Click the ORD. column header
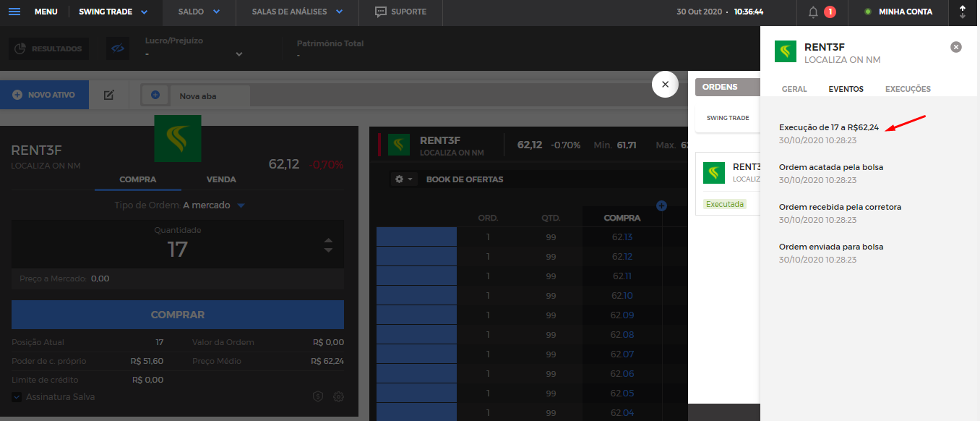This screenshot has width=980, height=421. tap(488, 218)
